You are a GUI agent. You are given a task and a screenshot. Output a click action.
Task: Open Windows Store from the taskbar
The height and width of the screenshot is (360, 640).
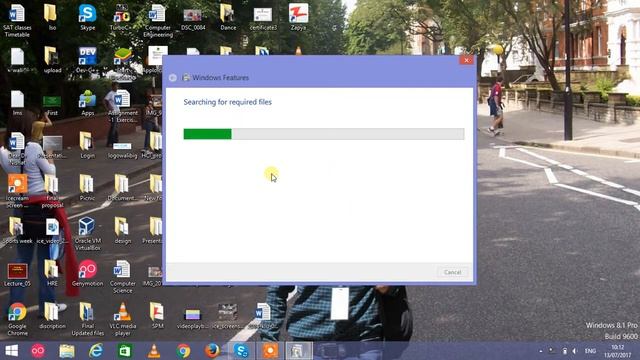pyautogui.click(x=125, y=351)
